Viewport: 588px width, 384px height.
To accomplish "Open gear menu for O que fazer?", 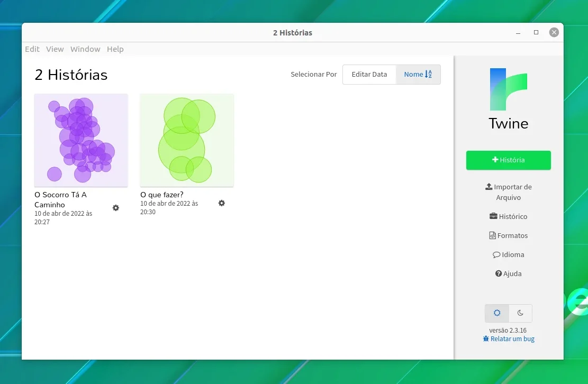I will 222,203.
